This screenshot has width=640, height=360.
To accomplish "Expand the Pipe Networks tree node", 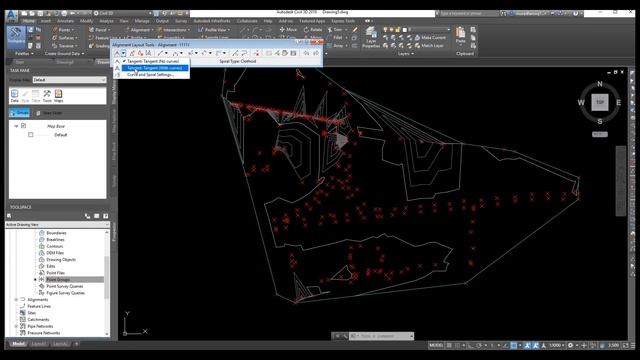I will pos(16,326).
